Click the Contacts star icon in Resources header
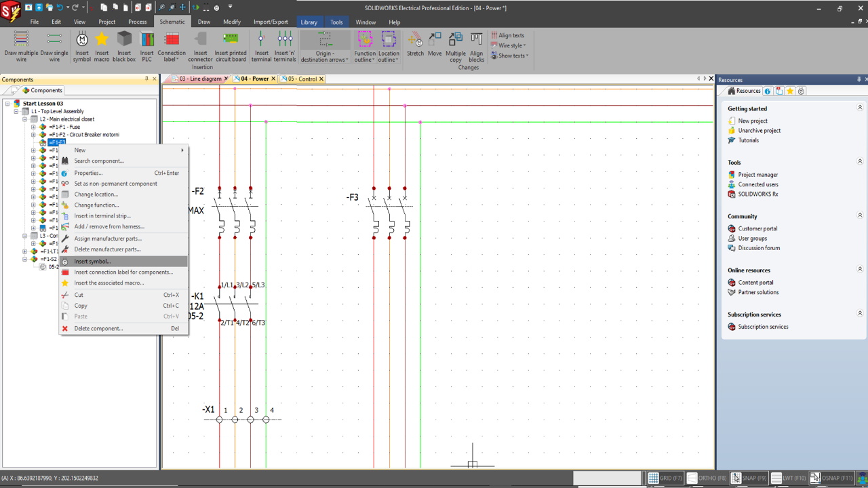This screenshot has width=868, height=488. (790, 91)
